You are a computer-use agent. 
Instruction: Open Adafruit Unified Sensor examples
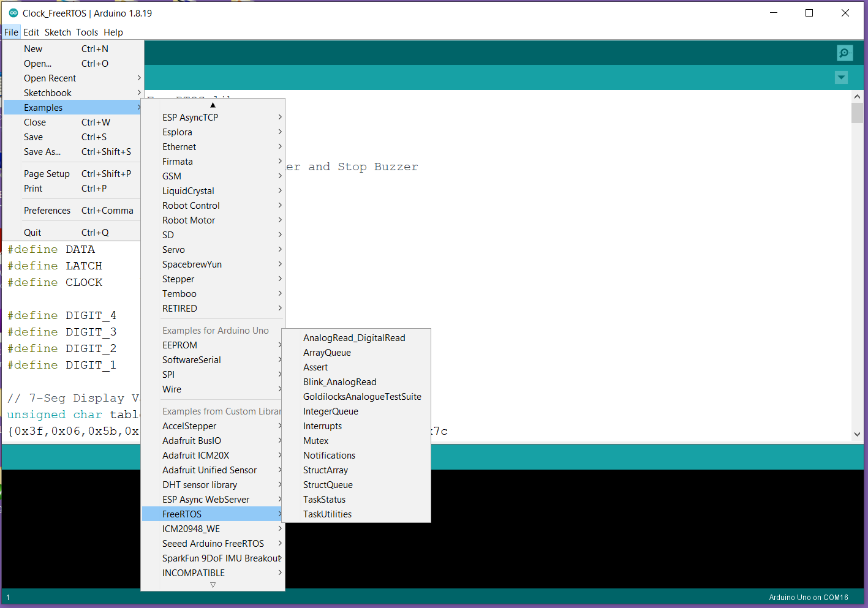tap(213, 470)
